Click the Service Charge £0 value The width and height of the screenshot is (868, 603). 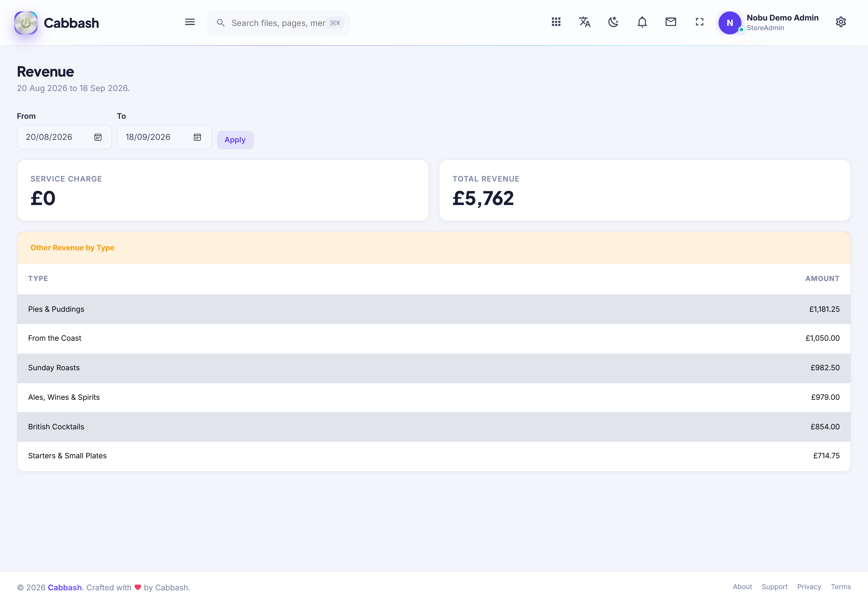click(x=43, y=198)
